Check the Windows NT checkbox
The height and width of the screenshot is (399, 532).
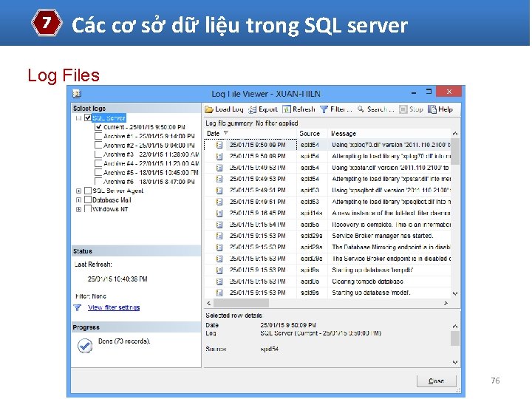point(88,209)
